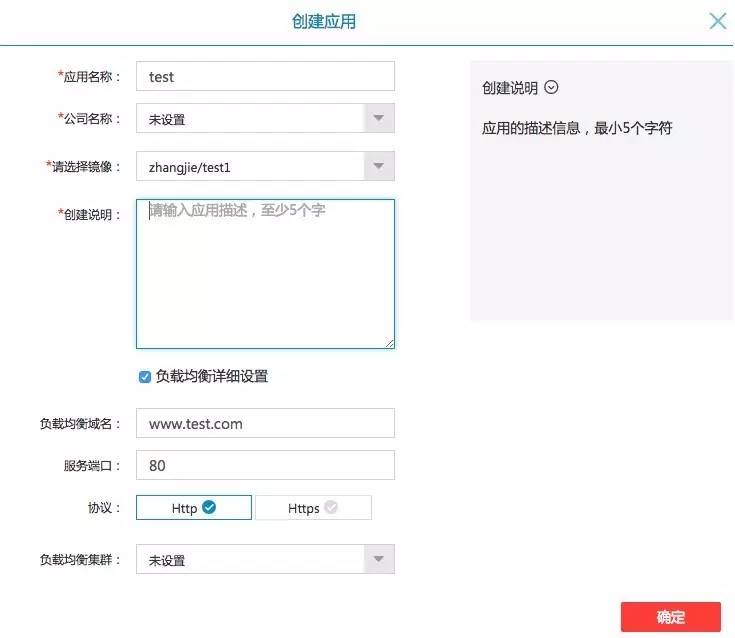The width and height of the screenshot is (735, 638).
Task: Open the 请选择镜像 dropdown arrow
Action: pyautogui.click(x=379, y=166)
